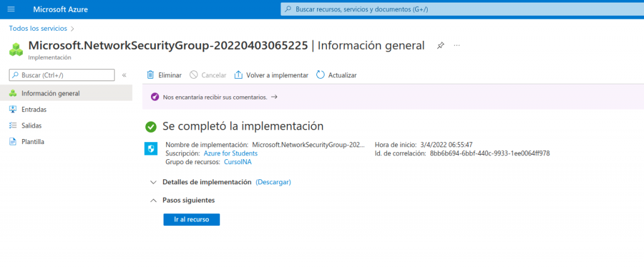Open the more options ellipsis menu

(457, 45)
